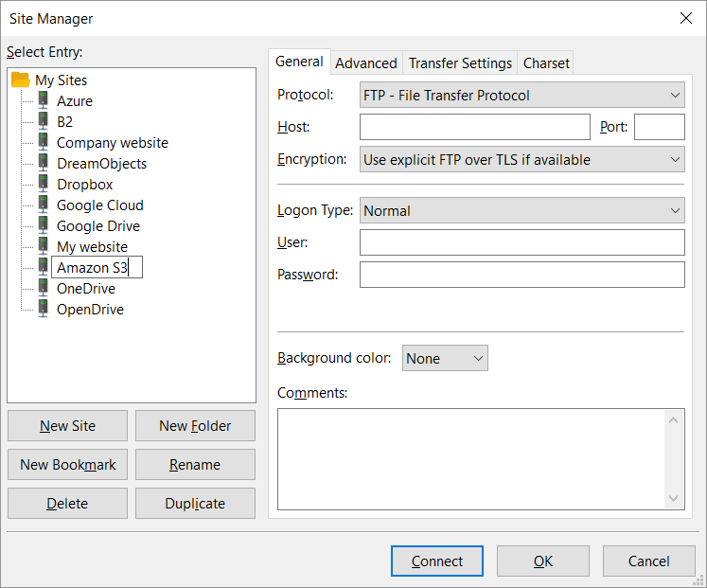Click the Comments scrollbar down arrow
The image size is (707, 588).
[x=674, y=498]
